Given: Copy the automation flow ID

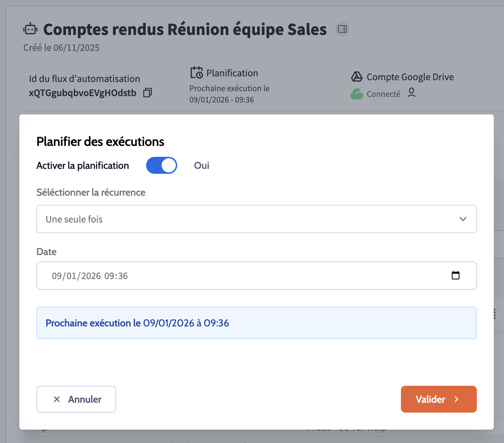Looking at the screenshot, I should point(148,93).
